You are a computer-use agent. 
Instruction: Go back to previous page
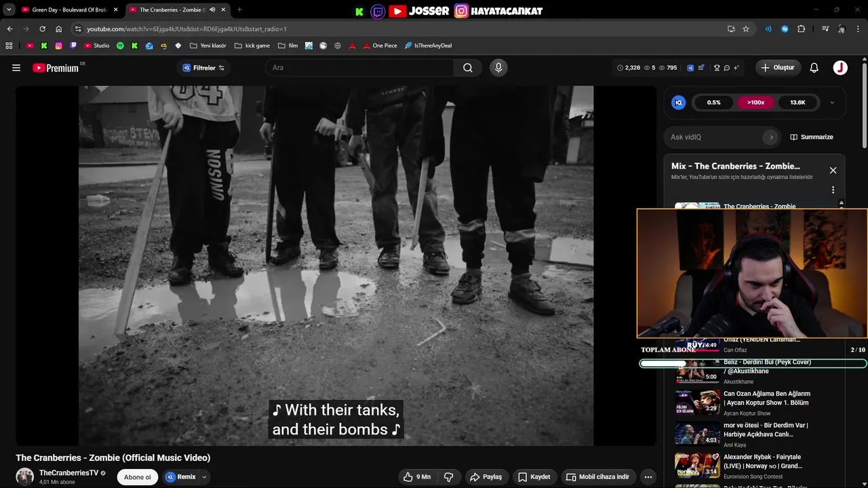pyautogui.click(x=9, y=29)
